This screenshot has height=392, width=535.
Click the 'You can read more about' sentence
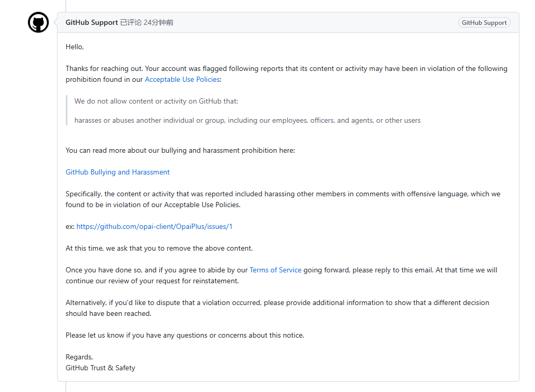180,150
